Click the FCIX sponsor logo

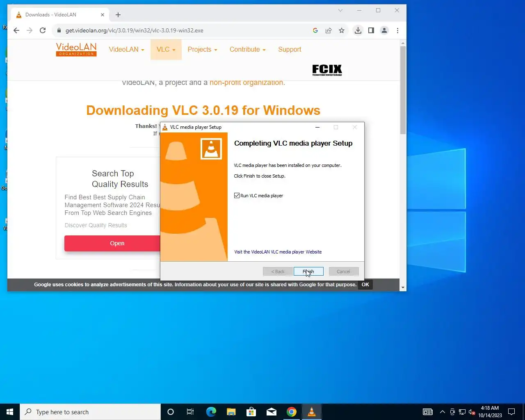pyautogui.click(x=327, y=70)
